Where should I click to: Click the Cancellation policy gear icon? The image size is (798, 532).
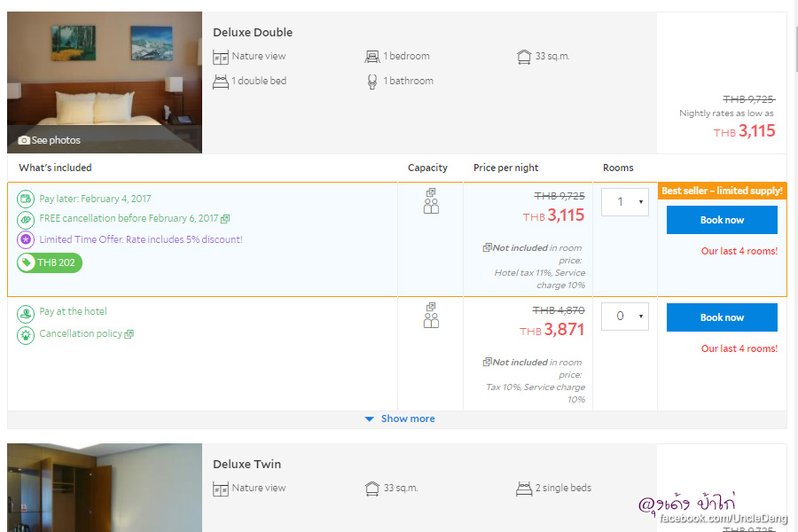[x=26, y=334]
